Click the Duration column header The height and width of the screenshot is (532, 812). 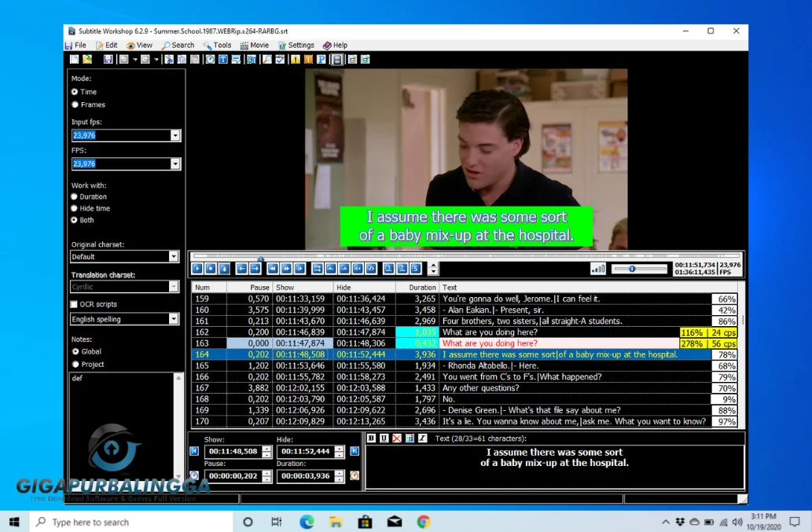(x=417, y=288)
